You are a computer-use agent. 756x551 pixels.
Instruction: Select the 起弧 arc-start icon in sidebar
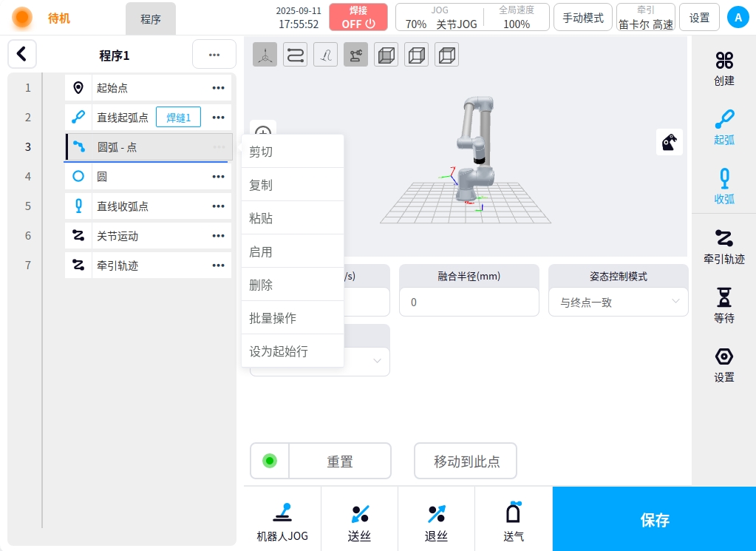[x=723, y=126]
